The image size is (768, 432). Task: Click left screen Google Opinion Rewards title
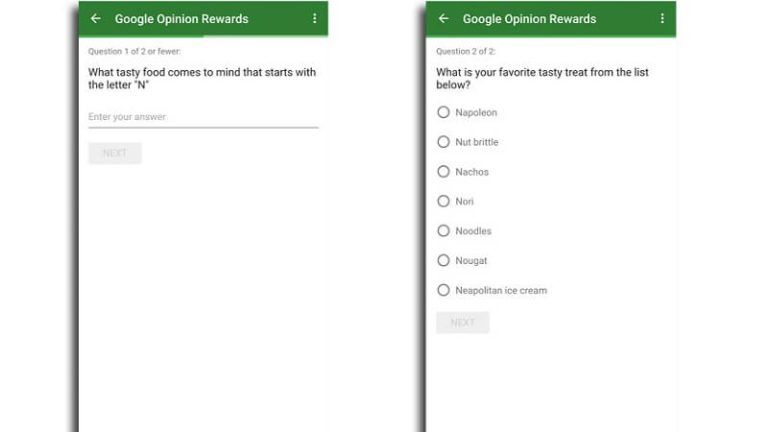pyautogui.click(x=182, y=19)
